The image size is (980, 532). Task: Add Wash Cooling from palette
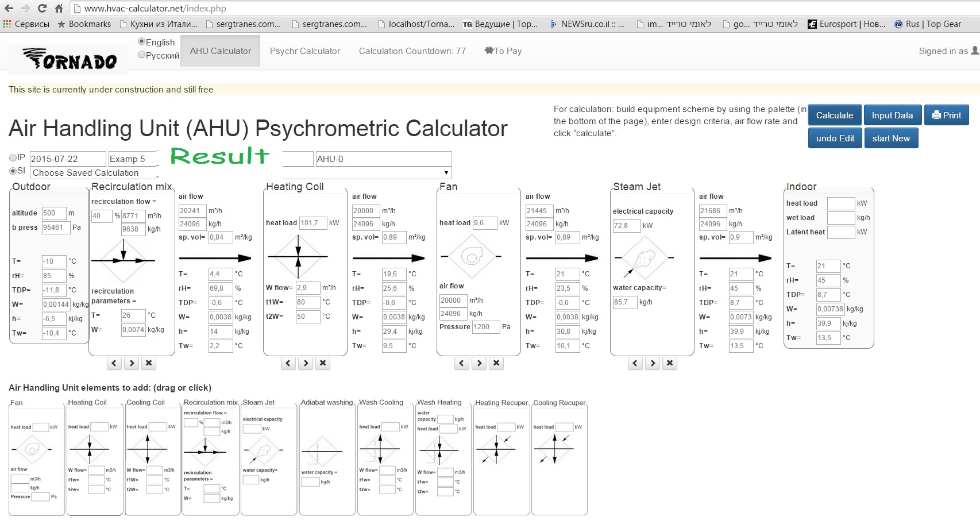click(x=385, y=457)
